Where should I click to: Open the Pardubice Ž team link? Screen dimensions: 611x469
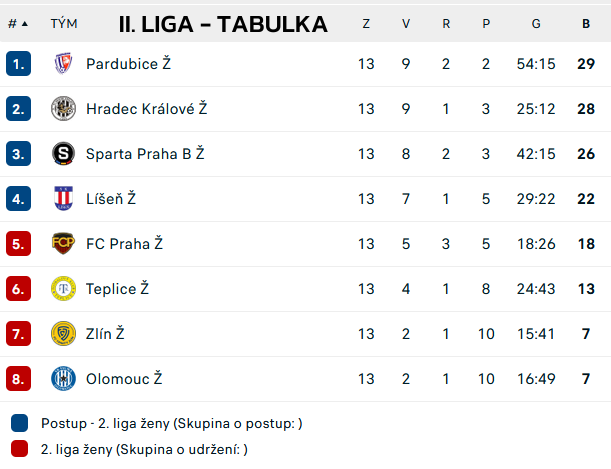click(x=129, y=64)
